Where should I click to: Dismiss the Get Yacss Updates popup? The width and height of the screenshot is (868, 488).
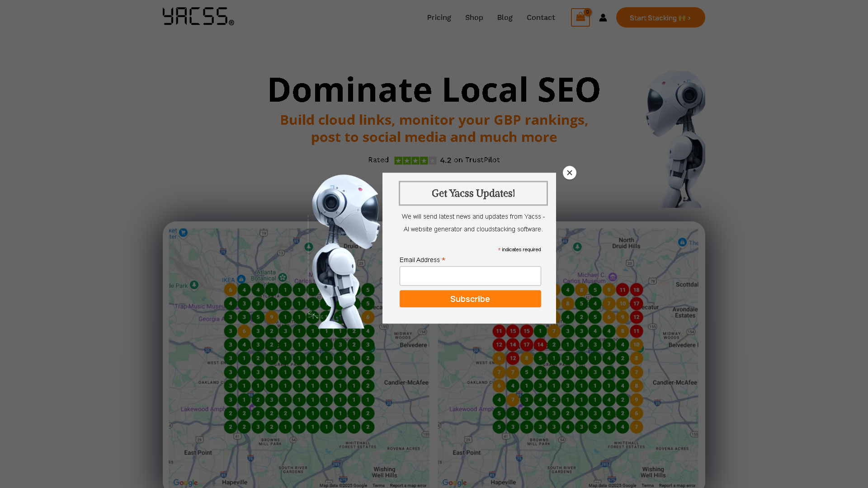click(x=569, y=172)
